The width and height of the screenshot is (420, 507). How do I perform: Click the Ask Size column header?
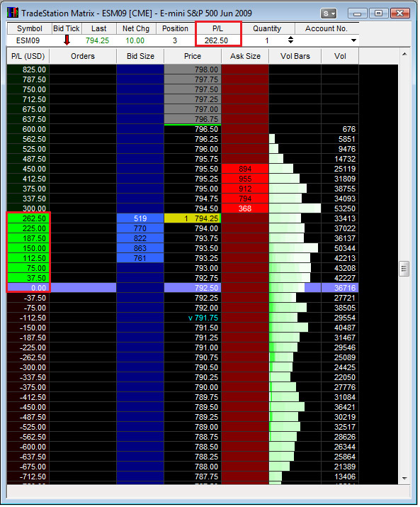[x=245, y=56]
